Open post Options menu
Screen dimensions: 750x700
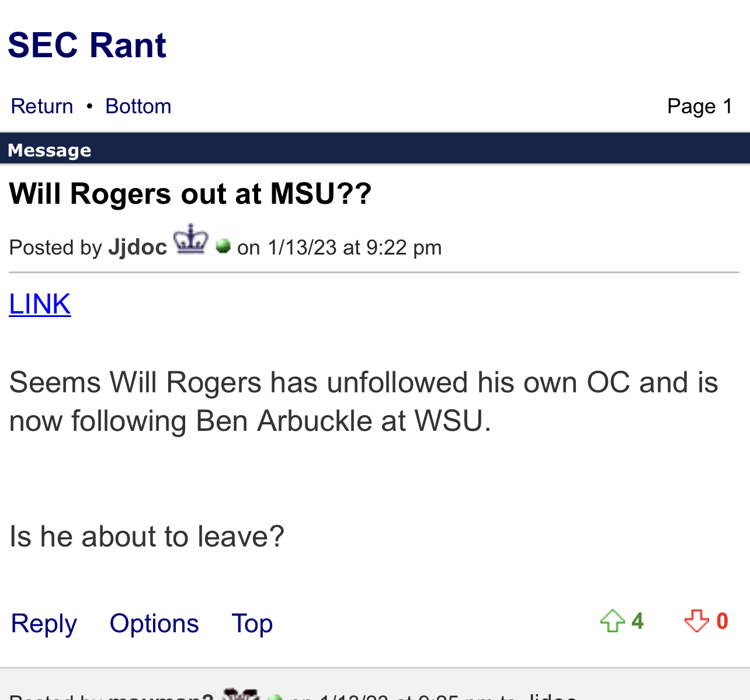[x=154, y=624]
